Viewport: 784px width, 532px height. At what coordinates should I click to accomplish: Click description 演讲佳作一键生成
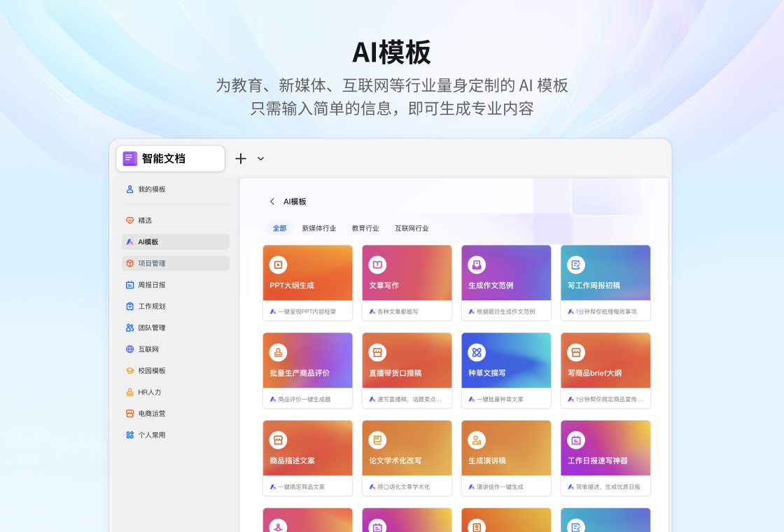point(500,487)
